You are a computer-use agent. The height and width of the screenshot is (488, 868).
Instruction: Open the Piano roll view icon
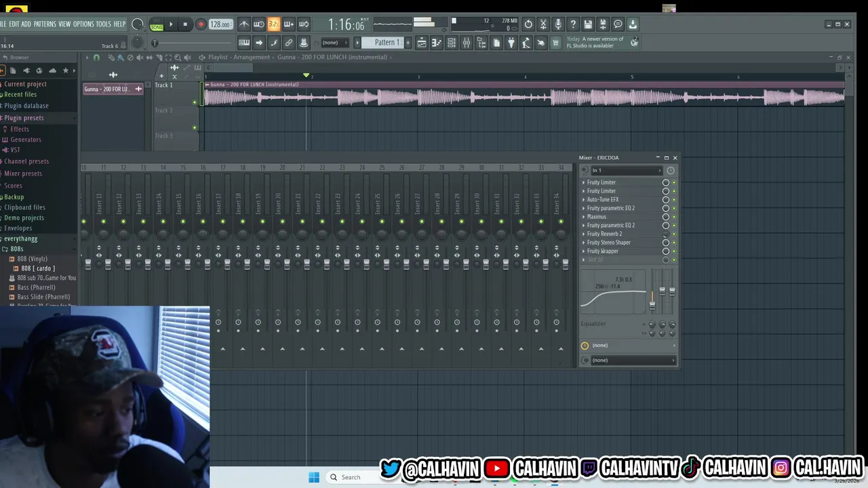coord(436,43)
